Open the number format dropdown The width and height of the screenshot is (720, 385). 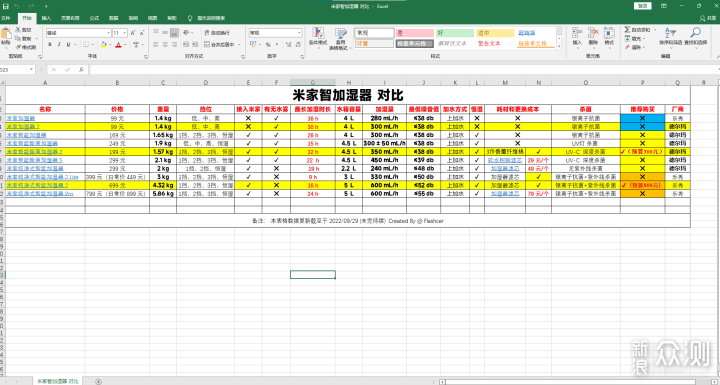299,33
